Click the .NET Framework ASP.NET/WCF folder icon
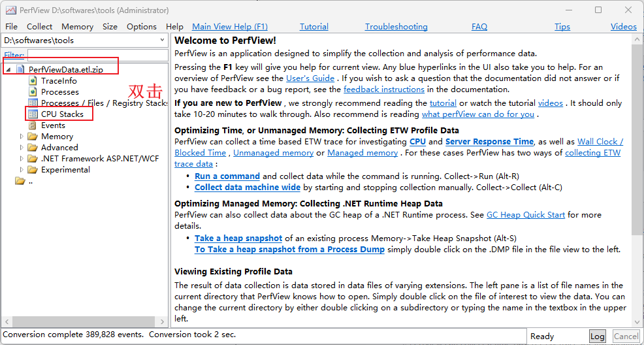 33,159
